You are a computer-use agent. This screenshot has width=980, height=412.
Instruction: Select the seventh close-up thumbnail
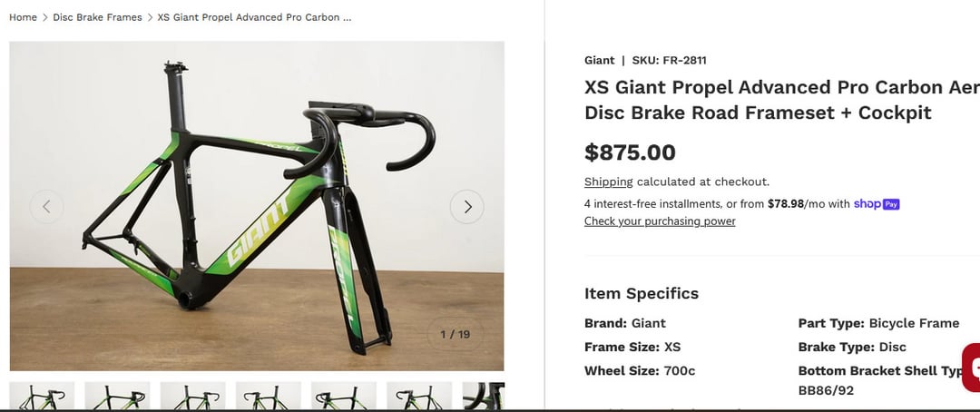[484, 397]
